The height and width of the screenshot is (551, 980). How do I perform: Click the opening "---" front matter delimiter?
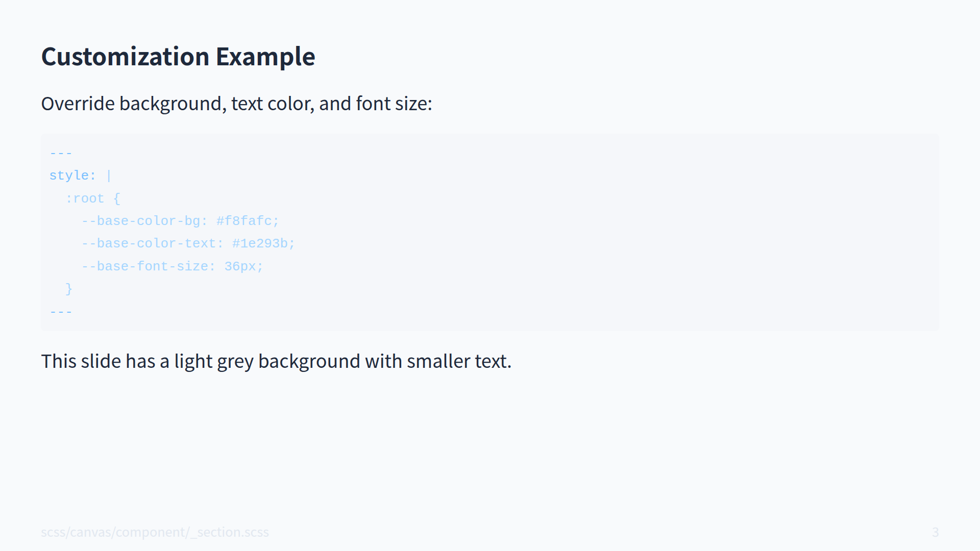tap(61, 153)
